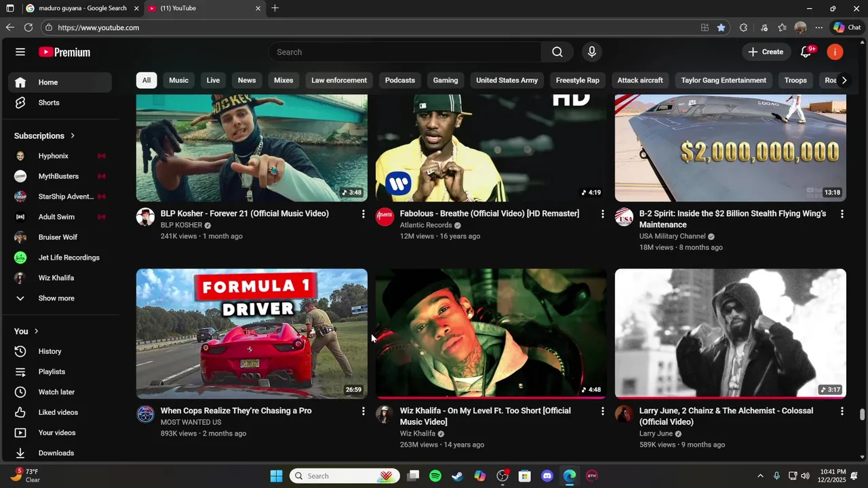Click the browser address bar URL
Image resolution: width=868 pixels, height=488 pixels.
click(98, 28)
